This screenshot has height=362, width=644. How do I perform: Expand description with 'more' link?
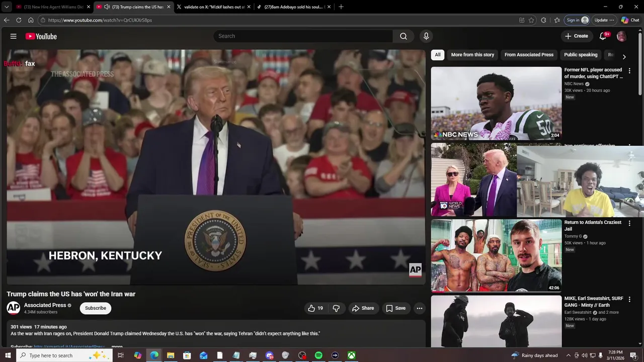[x=117, y=346]
